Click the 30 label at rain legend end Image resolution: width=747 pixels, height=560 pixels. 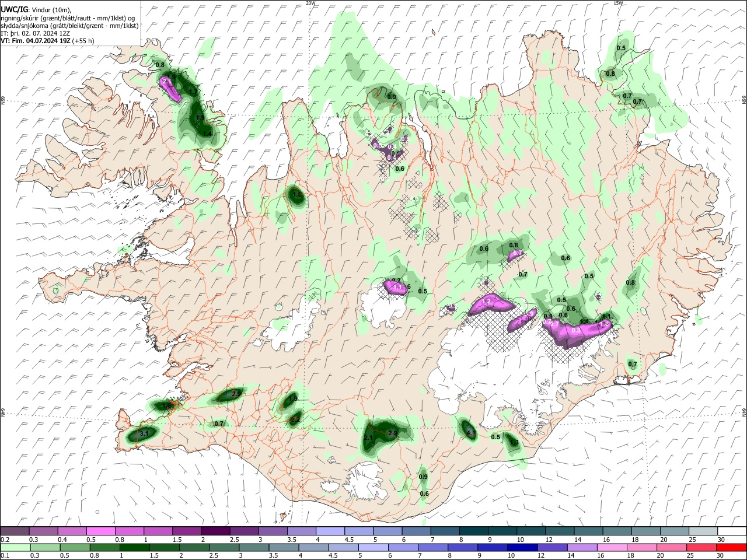pyautogui.click(x=721, y=556)
